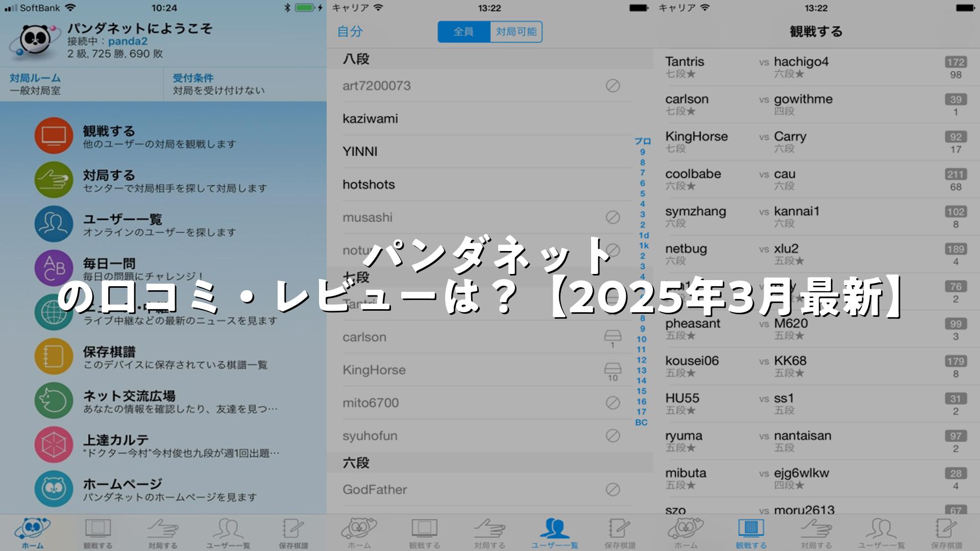This screenshot has width=980, height=551.
Task: Tap move count 172 badge
Action: click(x=955, y=62)
